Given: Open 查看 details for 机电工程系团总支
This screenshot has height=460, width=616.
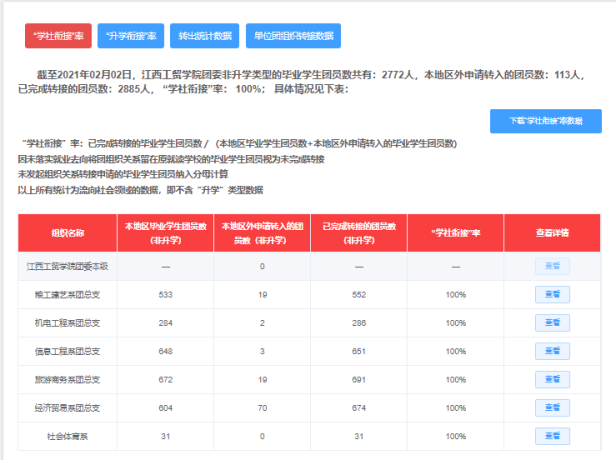Looking at the screenshot, I should [x=551, y=324].
